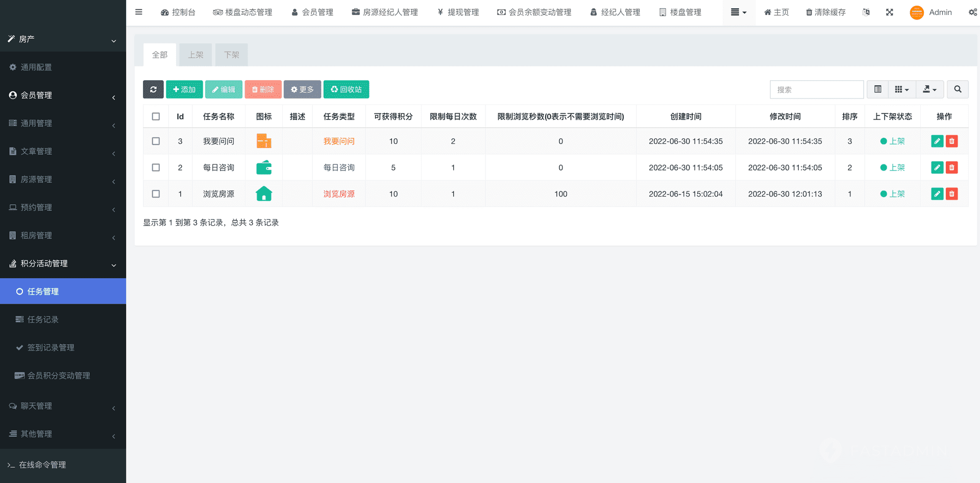
Task: Click the refresh table icon button
Action: pos(153,89)
